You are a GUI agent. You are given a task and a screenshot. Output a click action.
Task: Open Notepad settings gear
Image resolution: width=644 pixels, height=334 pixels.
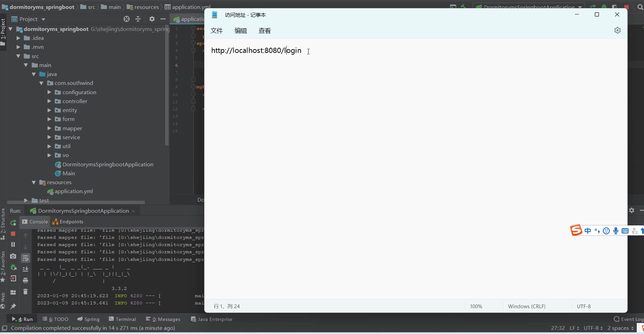point(618,30)
